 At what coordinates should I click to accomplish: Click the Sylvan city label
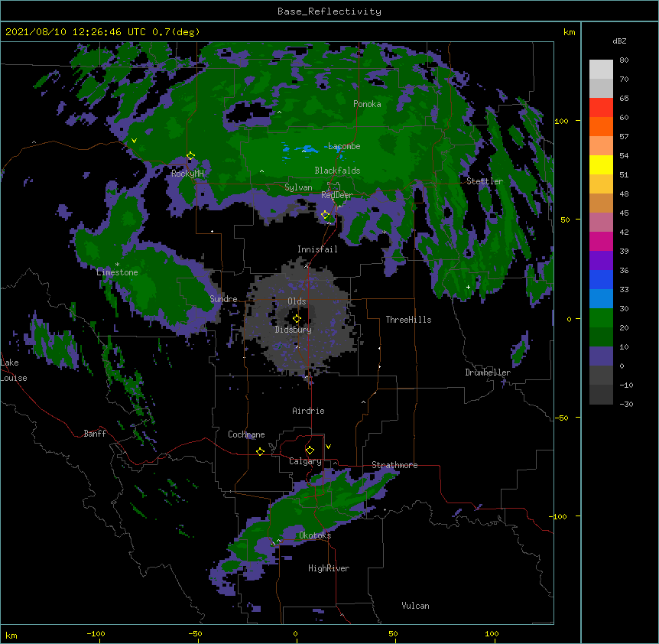[x=298, y=187]
